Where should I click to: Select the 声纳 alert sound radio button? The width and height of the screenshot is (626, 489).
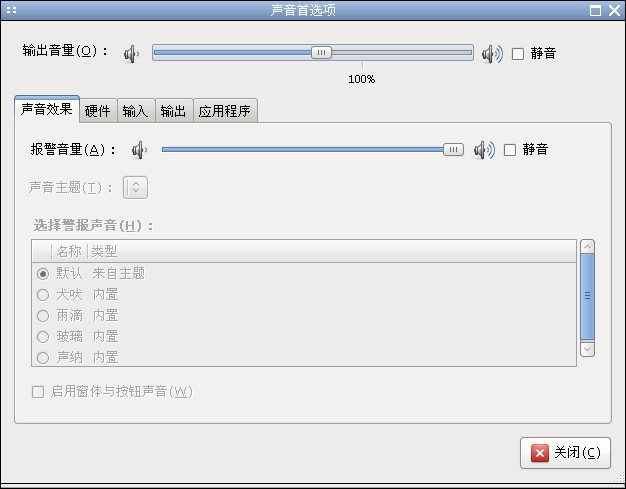[x=43, y=358]
